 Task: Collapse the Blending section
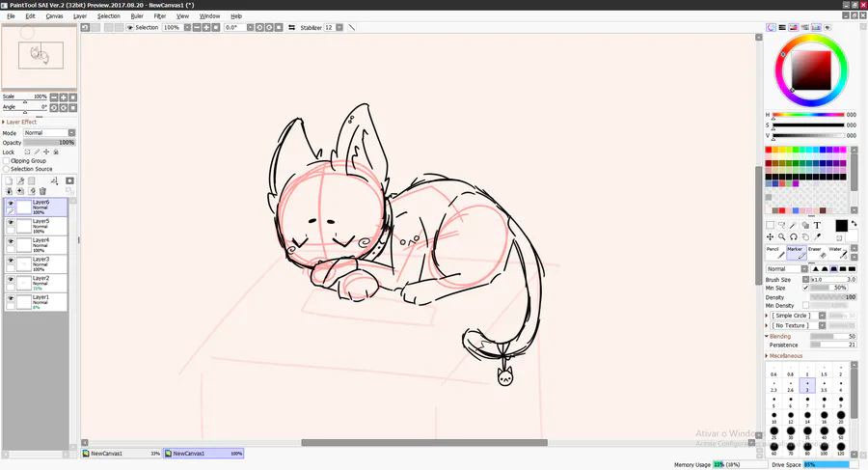coord(778,337)
